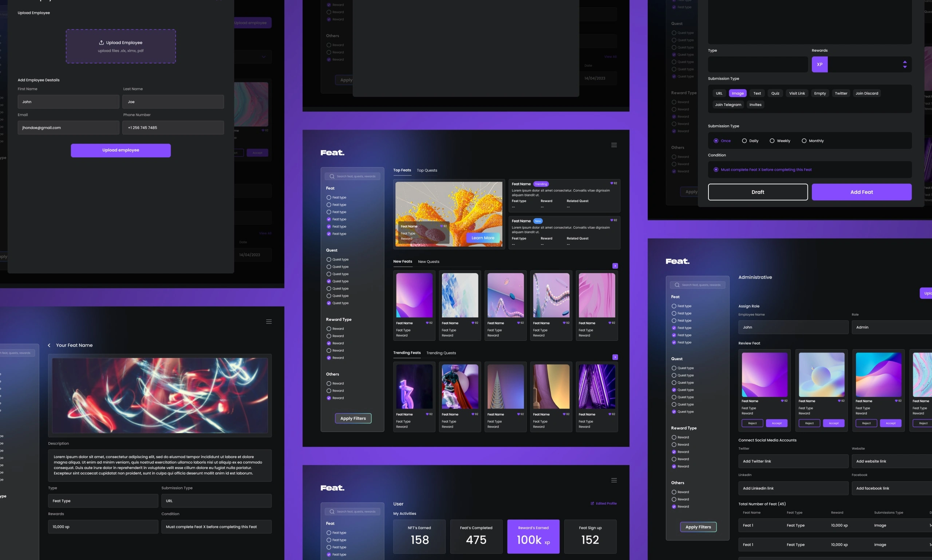Click the search icon in the central filter sidebar
The width and height of the screenshot is (932, 560).
coord(332,176)
